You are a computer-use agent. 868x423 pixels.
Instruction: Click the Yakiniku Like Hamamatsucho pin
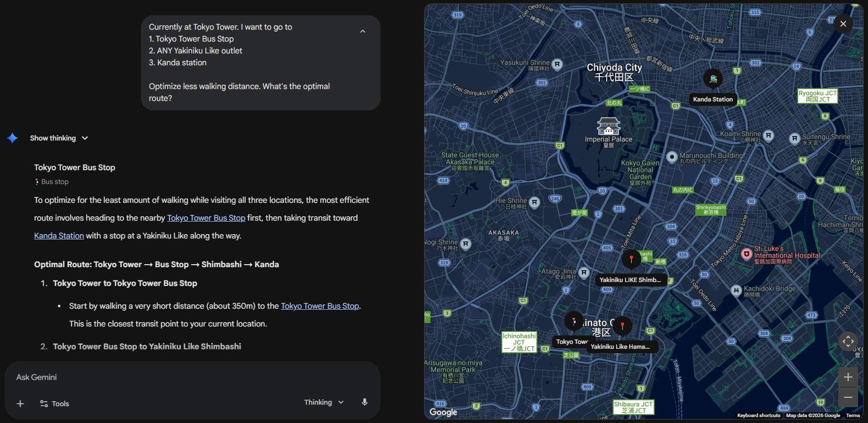[x=623, y=326]
